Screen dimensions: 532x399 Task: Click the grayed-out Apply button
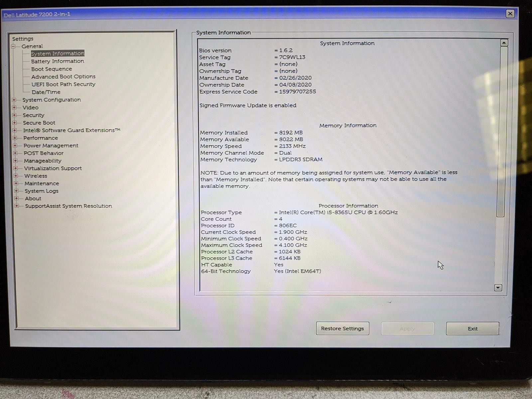point(407,329)
